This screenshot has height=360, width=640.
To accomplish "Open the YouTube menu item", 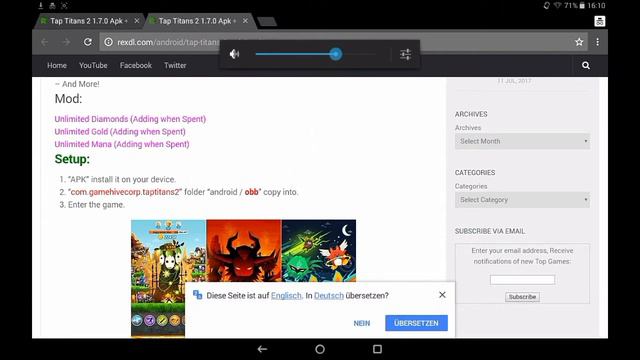I will click(93, 65).
